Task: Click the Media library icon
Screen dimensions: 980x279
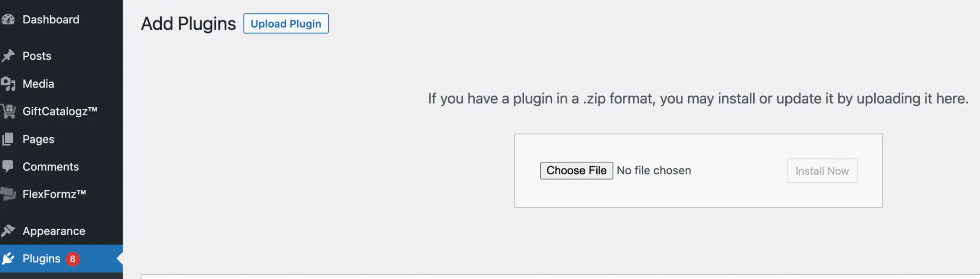Action: coord(8,84)
